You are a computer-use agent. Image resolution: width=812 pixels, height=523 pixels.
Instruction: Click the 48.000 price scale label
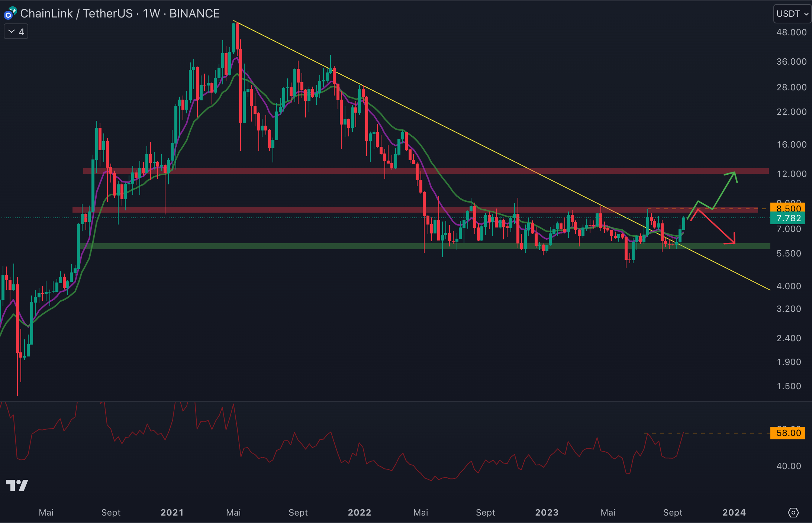coord(791,32)
